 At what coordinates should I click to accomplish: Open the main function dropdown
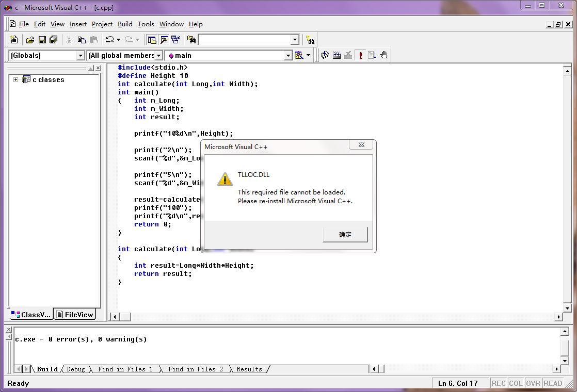point(288,56)
